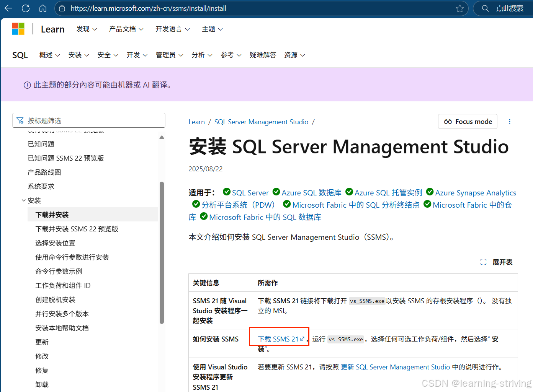Expand the 概述 SQL menu
Image resolution: width=533 pixels, height=392 pixels.
(x=50, y=55)
